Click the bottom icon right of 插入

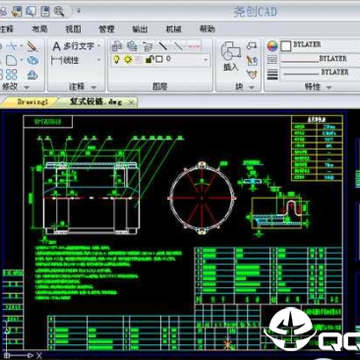(252, 74)
